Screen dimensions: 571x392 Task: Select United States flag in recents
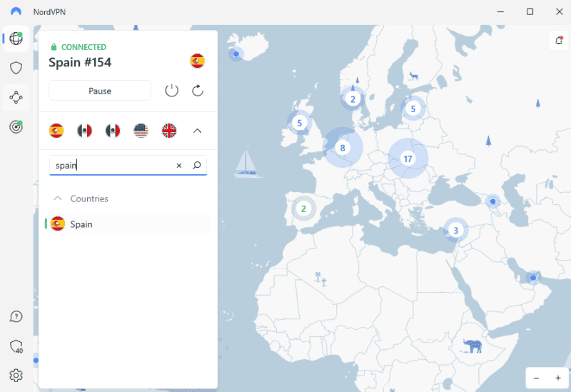tap(141, 131)
